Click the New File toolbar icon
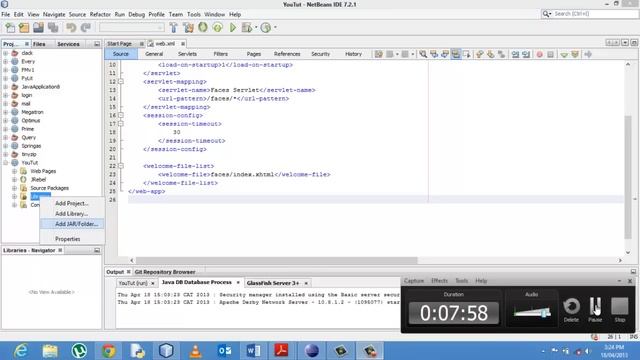This screenshot has height=360, width=640. [x=10, y=28]
